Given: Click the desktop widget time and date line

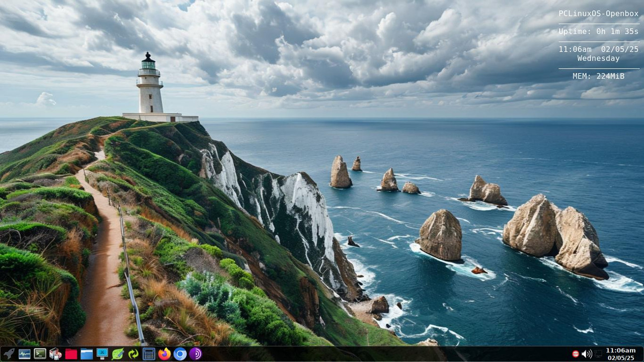Looking at the screenshot, I should point(599,49).
